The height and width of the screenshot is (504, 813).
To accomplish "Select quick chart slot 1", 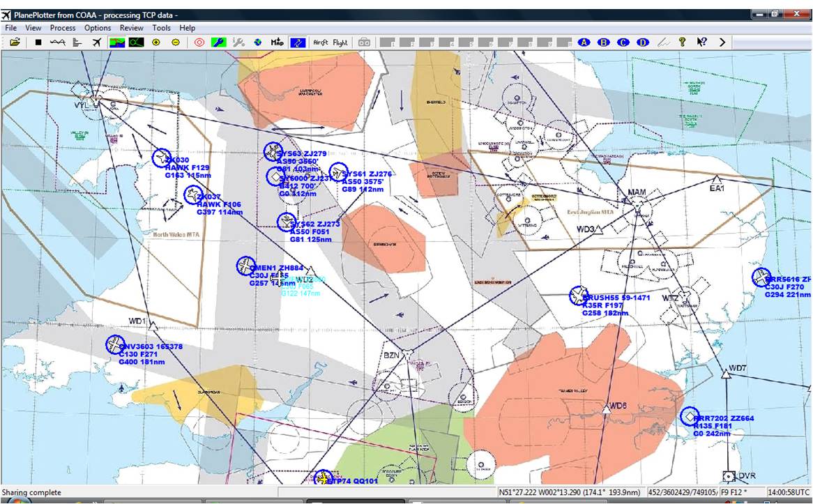I will 387,43.
